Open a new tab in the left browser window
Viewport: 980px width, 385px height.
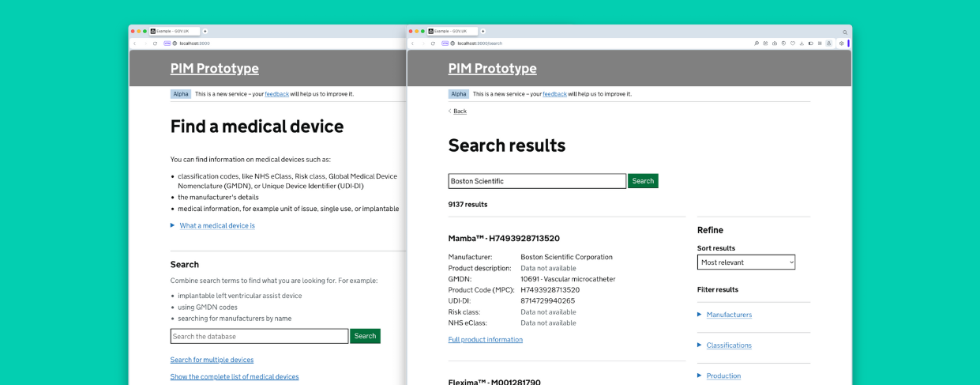[x=205, y=31]
